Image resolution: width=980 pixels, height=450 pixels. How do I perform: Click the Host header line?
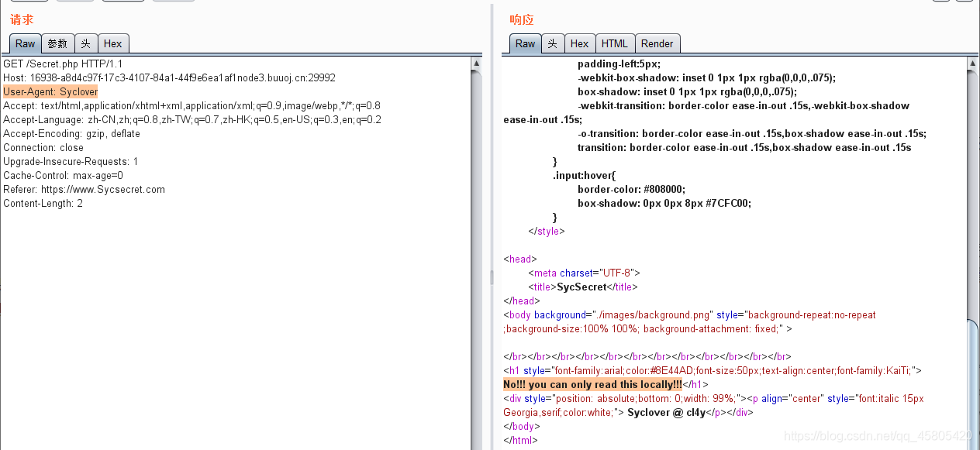tap(169, 77)
